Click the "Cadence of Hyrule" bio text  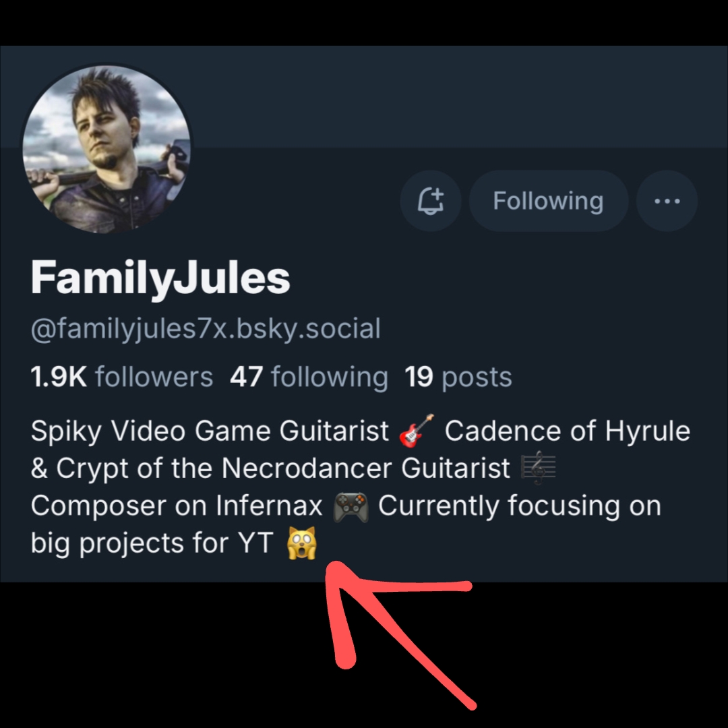coord(567,431)
